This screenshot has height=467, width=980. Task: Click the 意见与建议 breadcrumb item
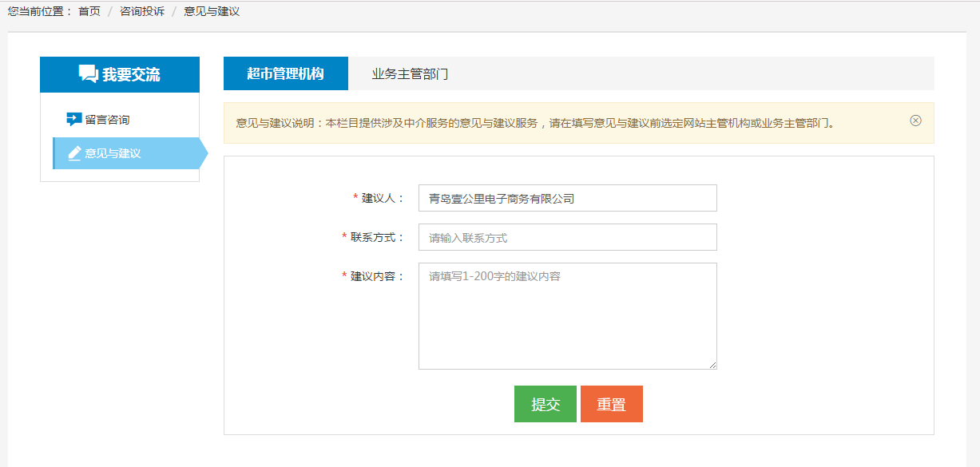(x=211, y=12)
